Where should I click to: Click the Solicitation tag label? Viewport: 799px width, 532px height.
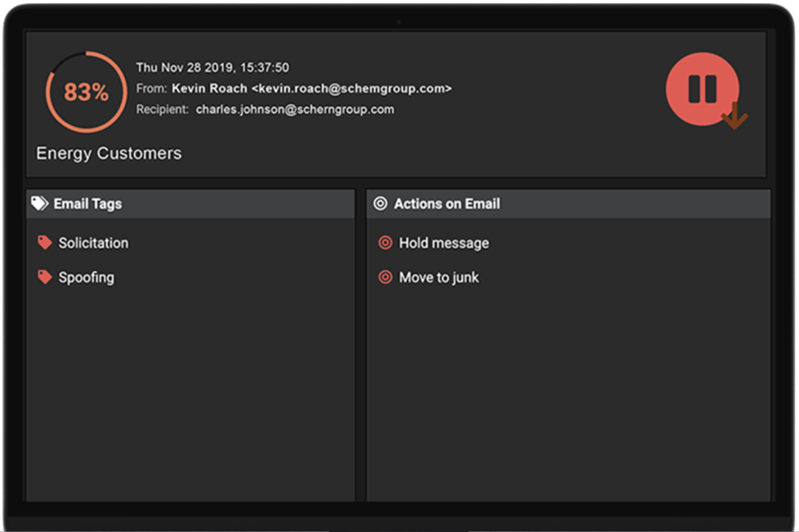[x=93, y=243]
